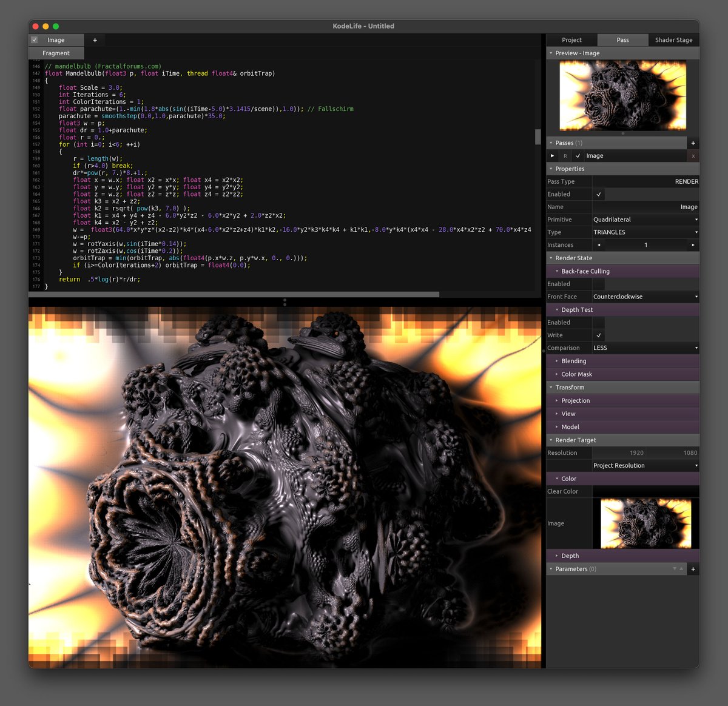Collapse the Render State section

(x=551, y=258)
